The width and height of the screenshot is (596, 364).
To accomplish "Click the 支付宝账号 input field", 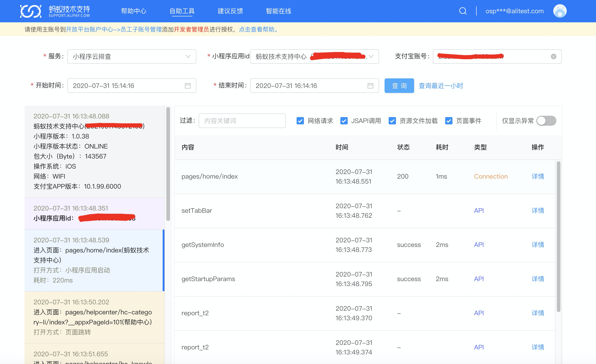I will [x=497, y=56].
